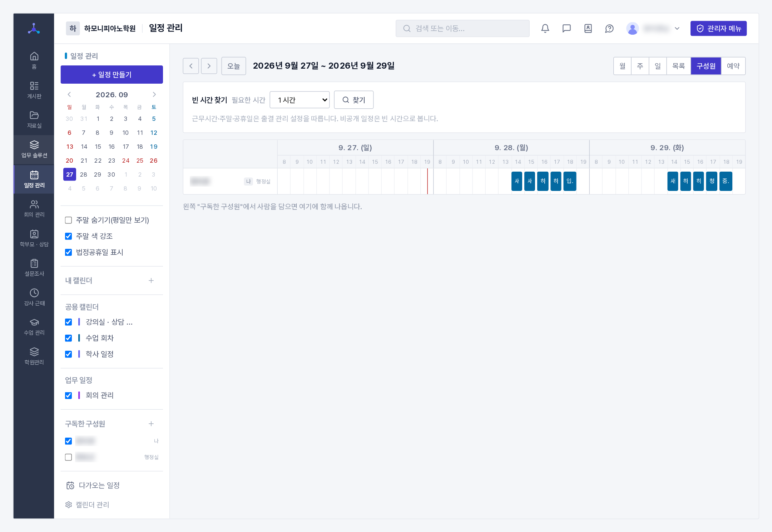Click the 검색 또는 이동 search field

(x=462, y=28)
